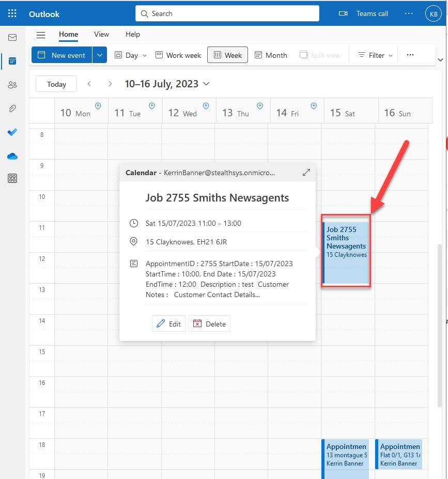
Task: Toggle the hamburger navigation pane button
Action: (x=41, y=35)
